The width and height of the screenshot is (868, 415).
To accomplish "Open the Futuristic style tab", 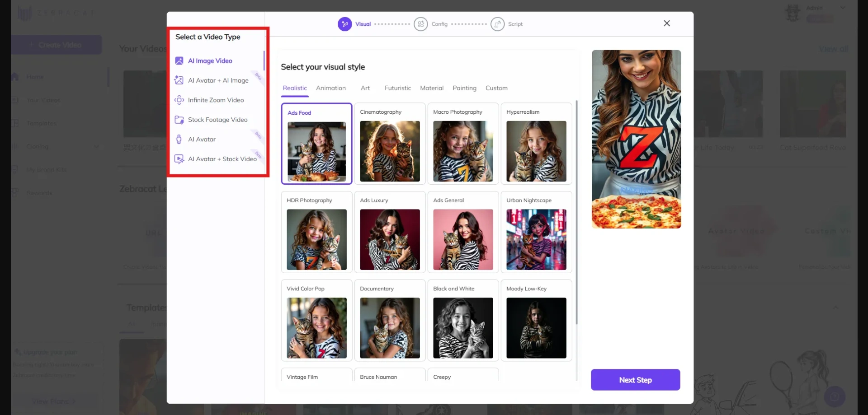I will click(x=398, y=88).
